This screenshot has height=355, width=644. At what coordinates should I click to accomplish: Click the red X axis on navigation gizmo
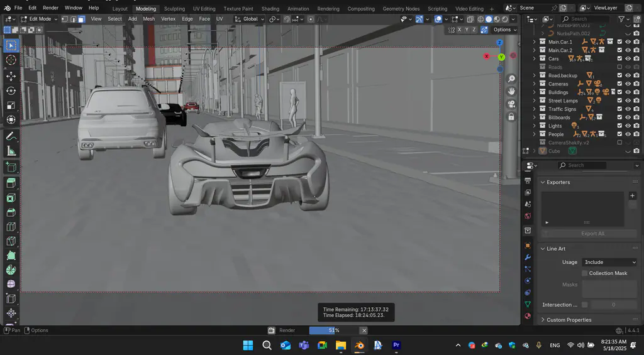point(487,56)
